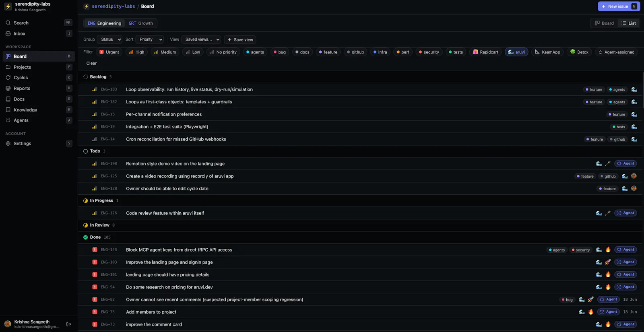Open Search in the sidebar

coord(39,23)
